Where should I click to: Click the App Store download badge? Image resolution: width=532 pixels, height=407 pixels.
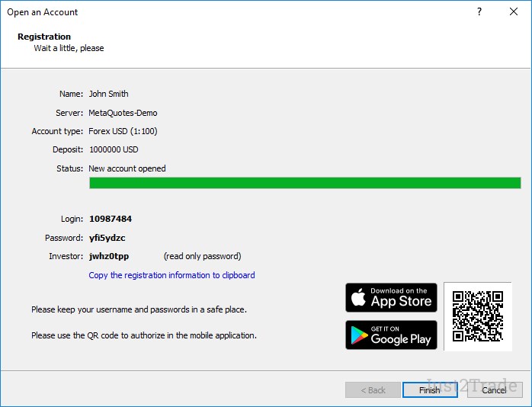pyautogui.click(x=391, y=297)
